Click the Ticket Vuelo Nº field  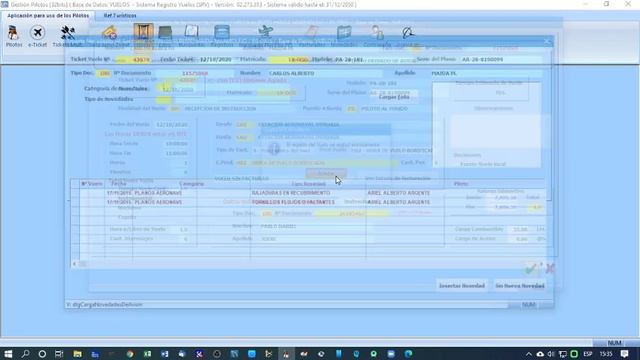pos(133,60)
